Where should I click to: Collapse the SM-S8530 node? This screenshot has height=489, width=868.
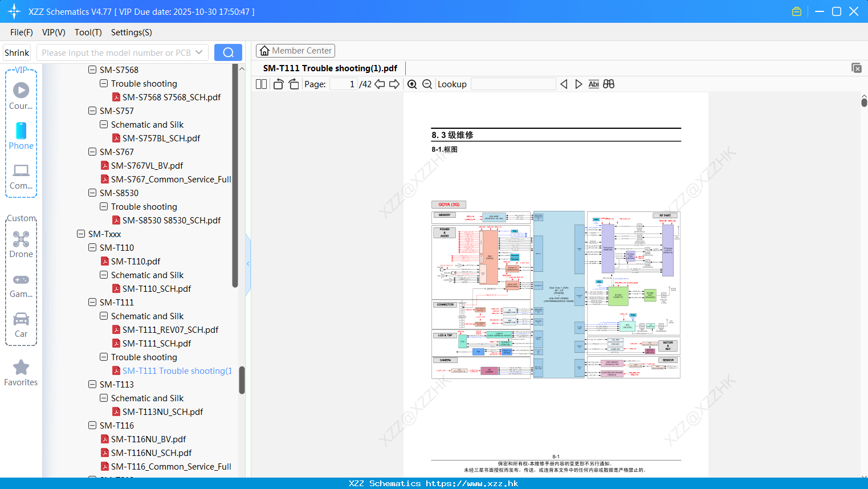(92, 193)
